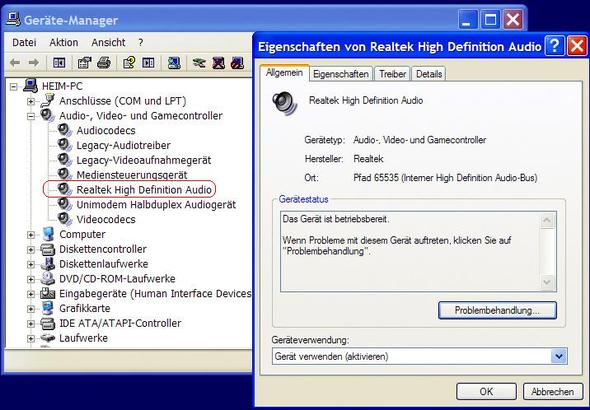The height and width of the screenshot is (410, 590).
Task: Expand the Diskettencontroller node
Action: click(31, 250)
